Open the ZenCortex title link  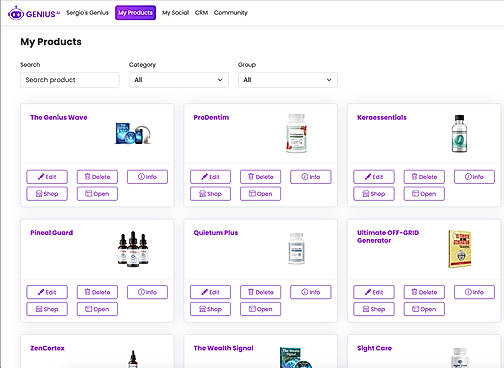[x=47, y=348]
